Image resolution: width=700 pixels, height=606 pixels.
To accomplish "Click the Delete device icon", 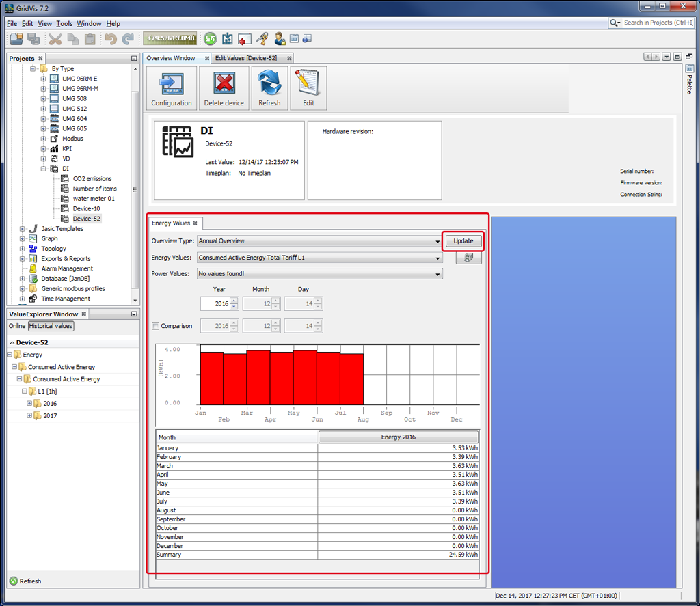I will (224, 87).
